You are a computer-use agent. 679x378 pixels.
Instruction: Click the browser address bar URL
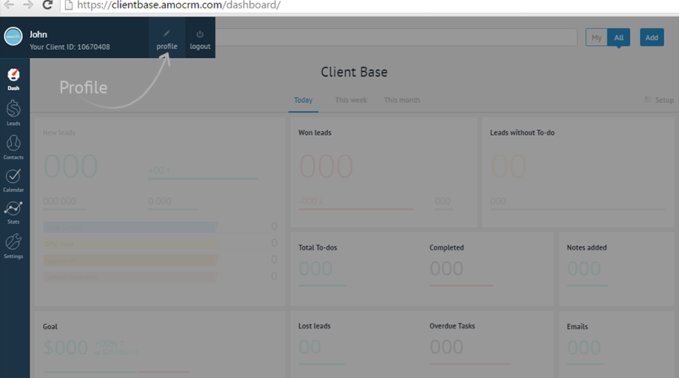[179, 5]
